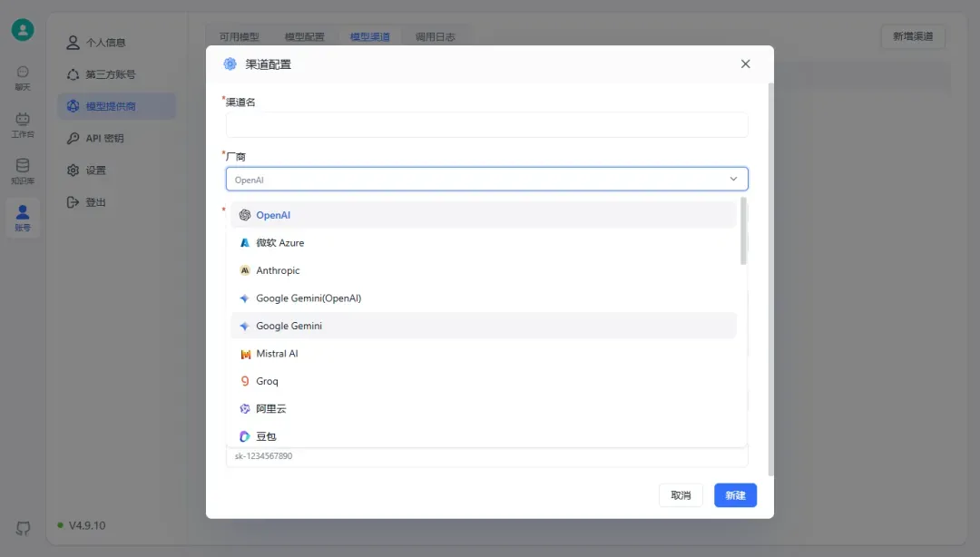
Task: Select 豆包 from the vendor list
Action: pos(484,435)
